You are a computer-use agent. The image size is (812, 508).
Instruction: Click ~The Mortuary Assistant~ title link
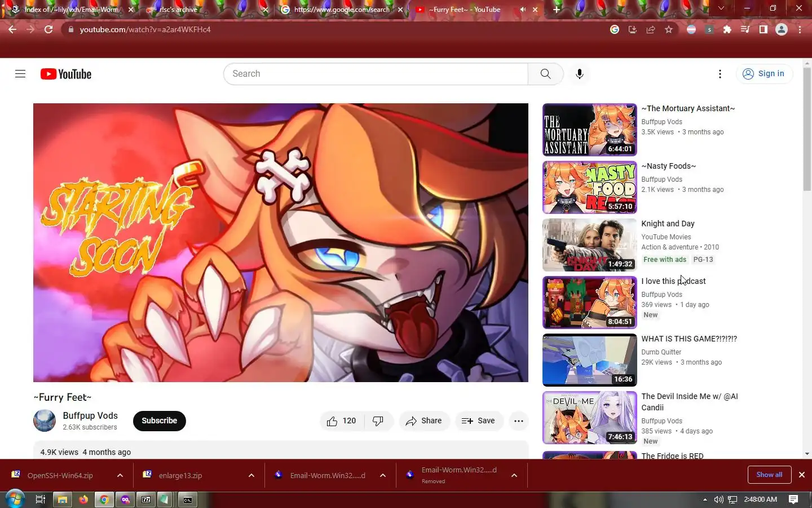pos(688,108)
